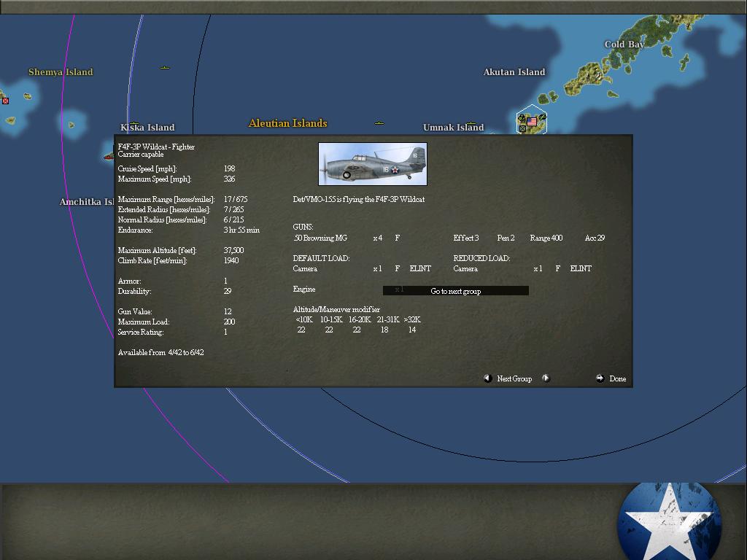The height and width of the screenshot is (560, 747).
Task: Click the Camera entry under DEFAULT LOAD
Action: pyautogui.click(x=305, y=268)
